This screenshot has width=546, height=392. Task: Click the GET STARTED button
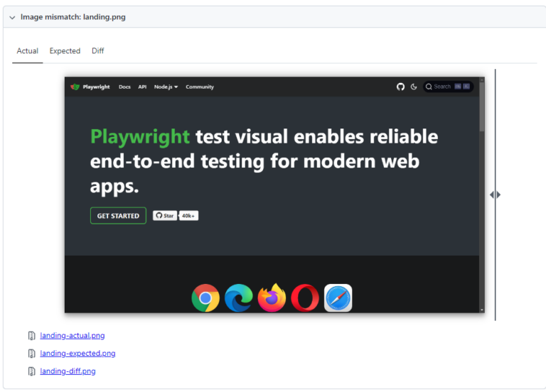tap(118, 216)
